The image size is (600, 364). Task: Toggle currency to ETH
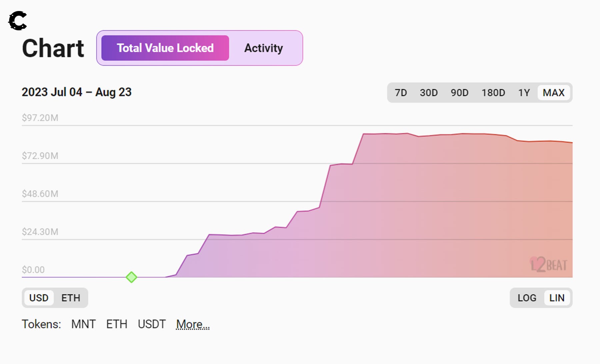click(71, 298)
